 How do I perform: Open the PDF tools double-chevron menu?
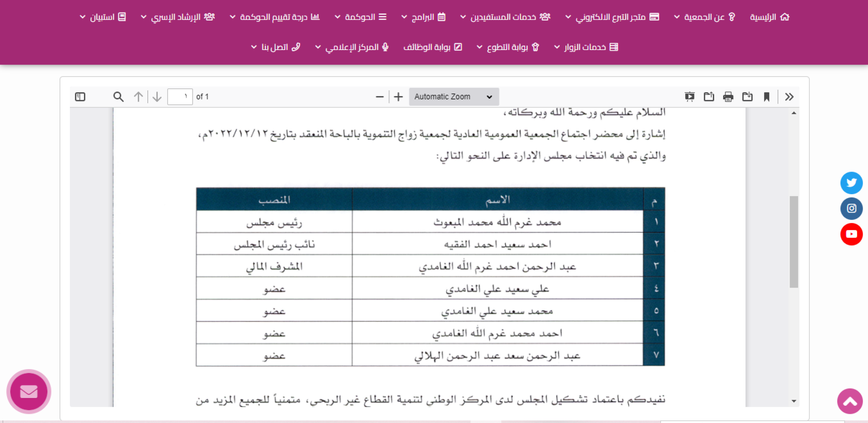click(x=789, y=97)
